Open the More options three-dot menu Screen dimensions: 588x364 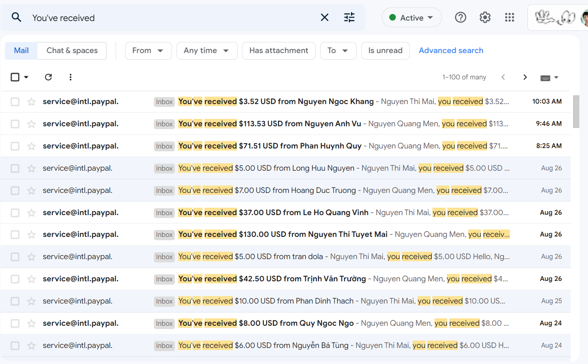coord(70,77)
